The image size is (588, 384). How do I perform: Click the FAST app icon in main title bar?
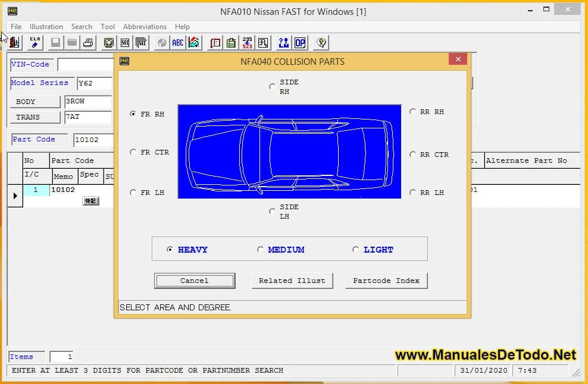pos(12,11)
